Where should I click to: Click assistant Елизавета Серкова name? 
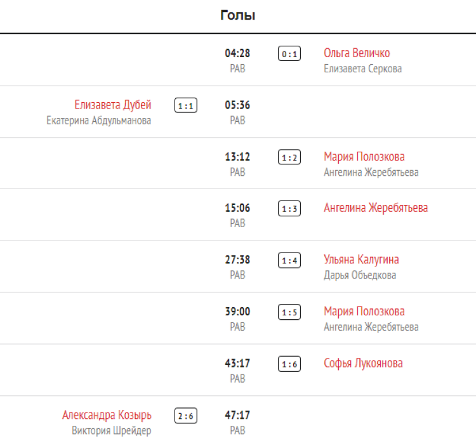(362, 69)
